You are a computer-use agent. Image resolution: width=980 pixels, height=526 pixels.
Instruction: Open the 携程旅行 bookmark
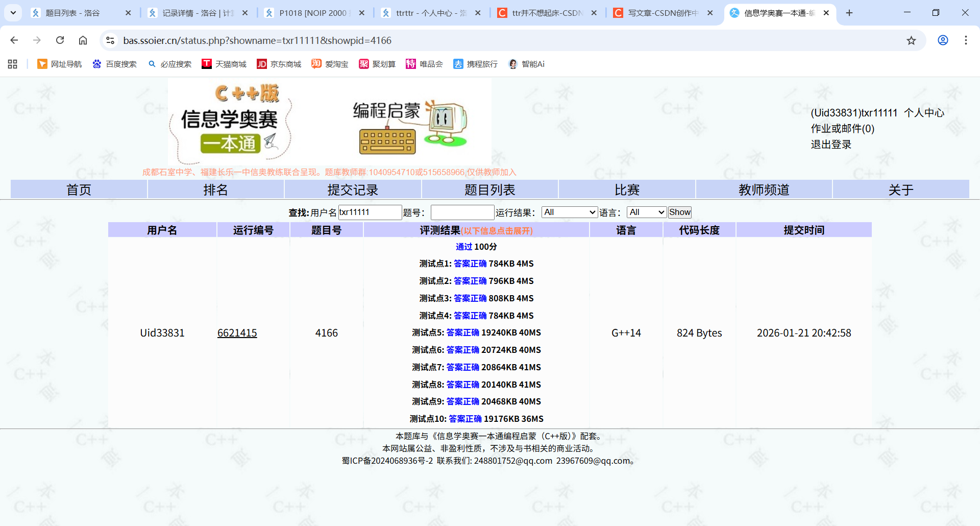[x=475, y=64]
